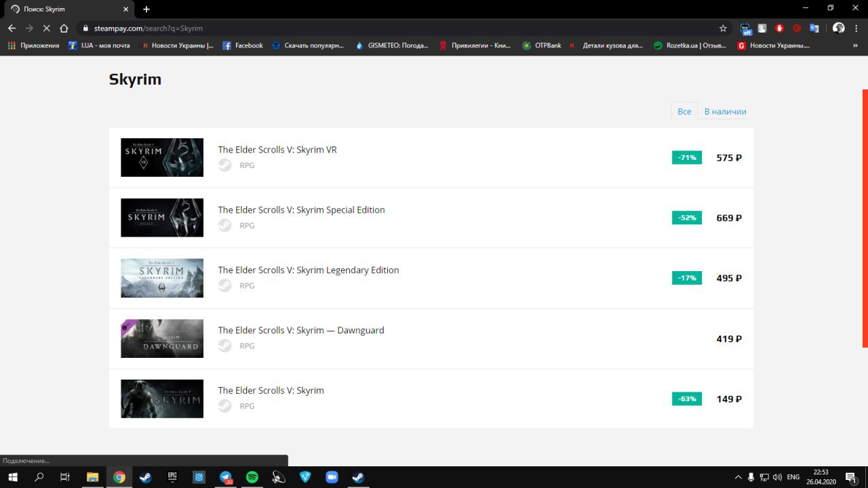Click the 575 ₽ price
This screenshot has height=488, width=868.
[729, 158]
